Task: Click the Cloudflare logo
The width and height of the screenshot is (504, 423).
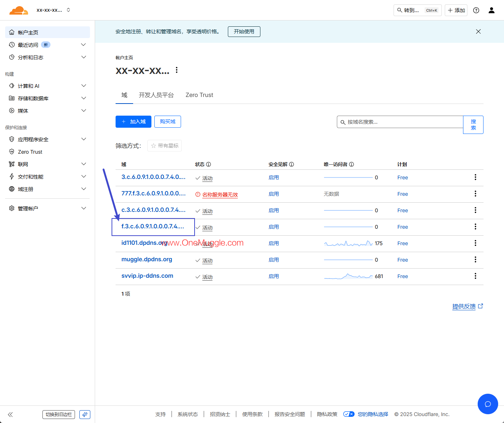Action: coord(19,10)
